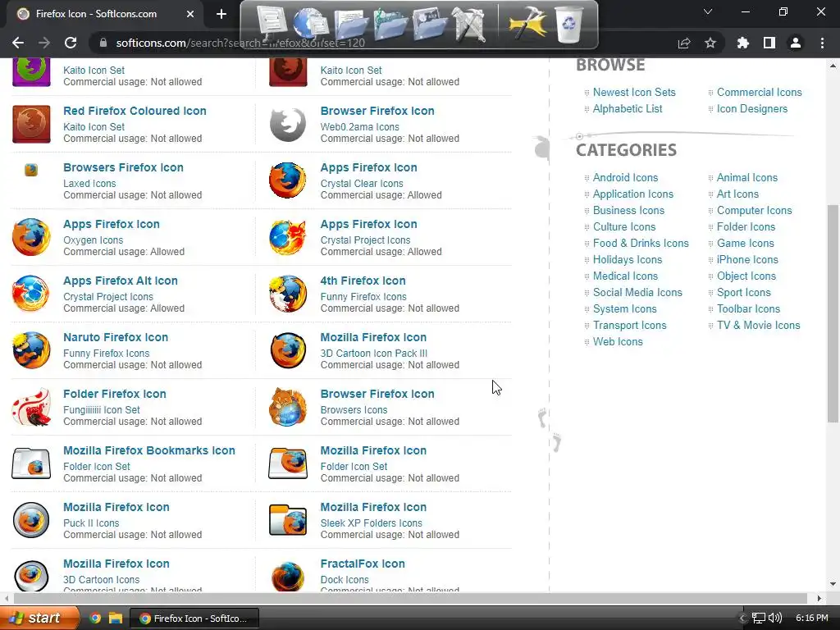Go back to the previous page
The width and height of the screenshot is (840, 630).
click(18, 43)
